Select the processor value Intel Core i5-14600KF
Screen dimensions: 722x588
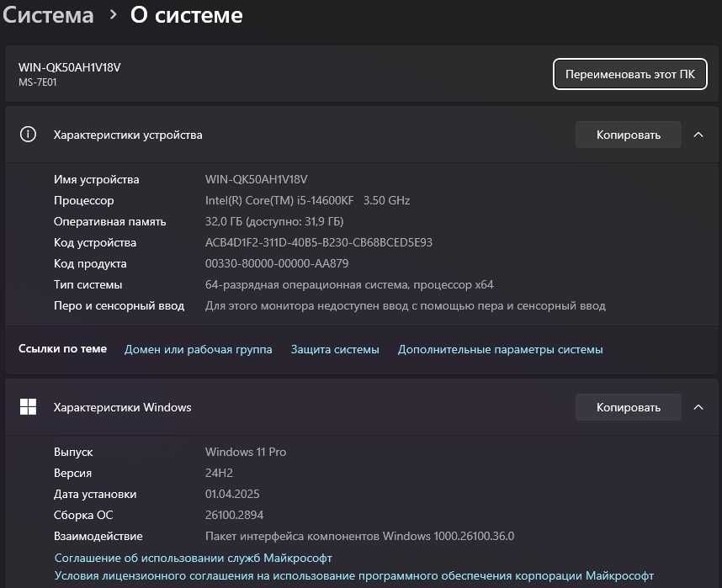pyautogui.click(x=307, y=201)
